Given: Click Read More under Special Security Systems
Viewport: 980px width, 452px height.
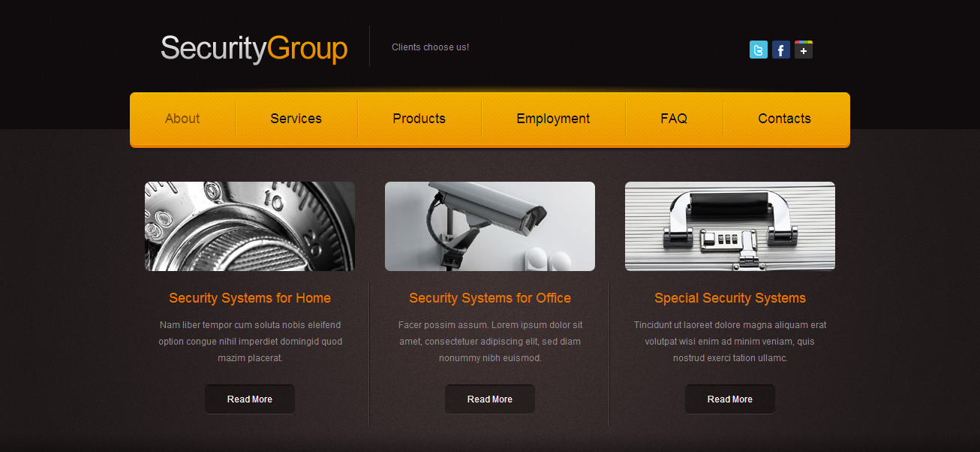Looking at the screenshot, I should [730, 399].
